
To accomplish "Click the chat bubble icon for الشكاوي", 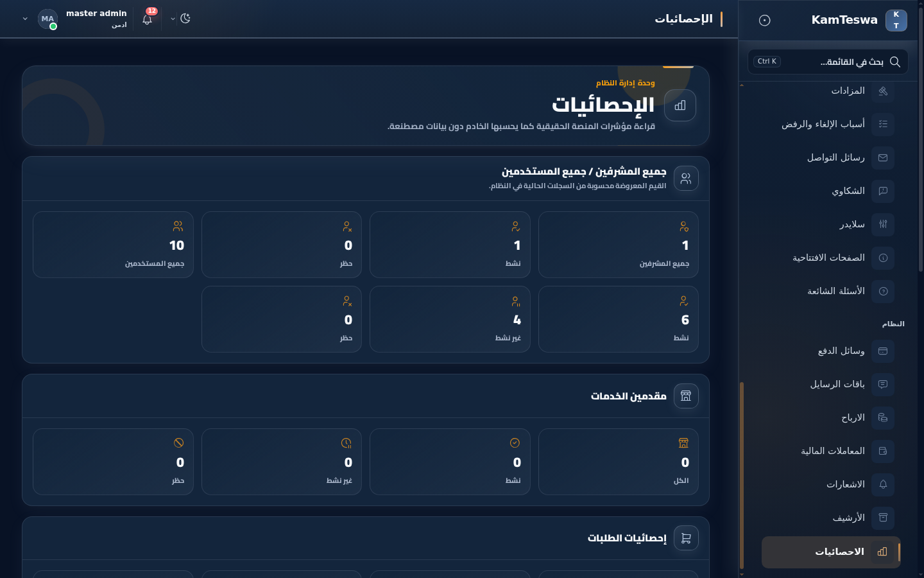I will pos(883,191).
